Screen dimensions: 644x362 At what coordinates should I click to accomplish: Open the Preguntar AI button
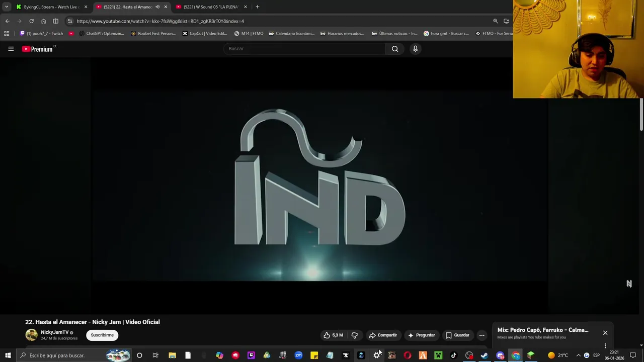tap(422, 335)
